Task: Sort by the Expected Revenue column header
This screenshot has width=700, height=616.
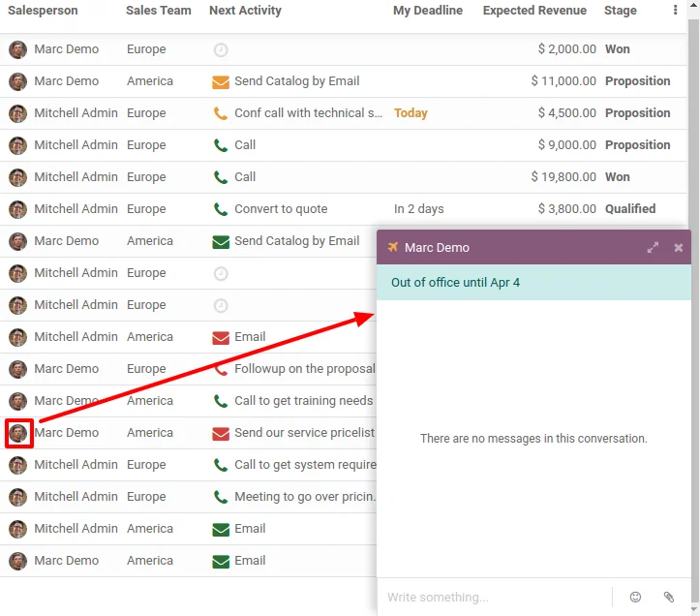Action: 534,11
